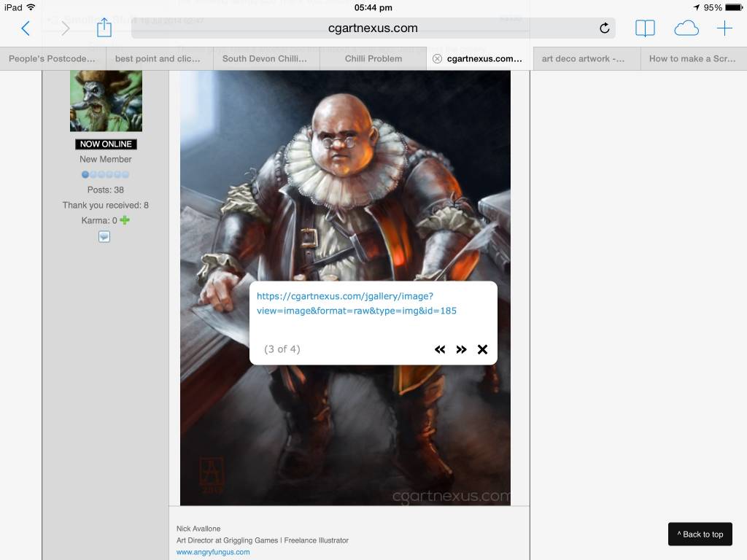Close the cgartnexus.com tab

pos(437,59)
